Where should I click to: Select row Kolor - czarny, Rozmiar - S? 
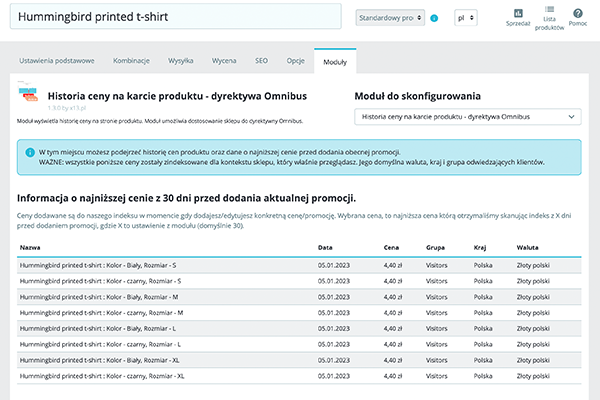[x=299, y=281]
